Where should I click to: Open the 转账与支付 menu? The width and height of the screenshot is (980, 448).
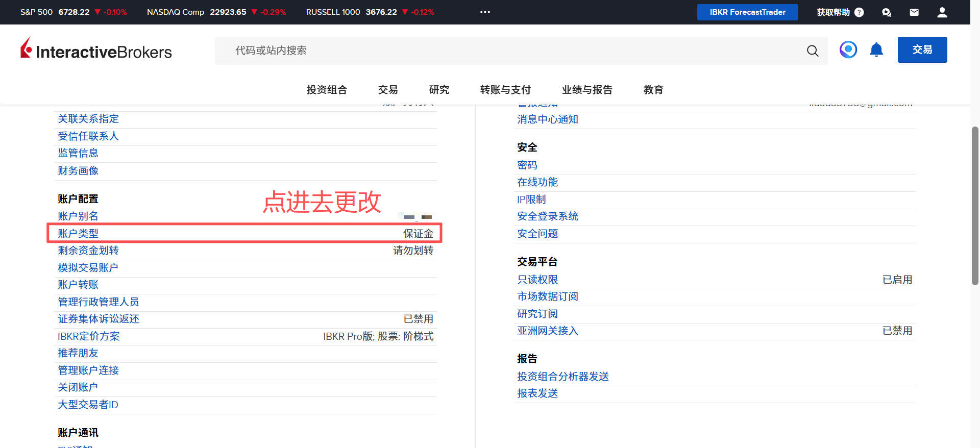coord(505,90)
